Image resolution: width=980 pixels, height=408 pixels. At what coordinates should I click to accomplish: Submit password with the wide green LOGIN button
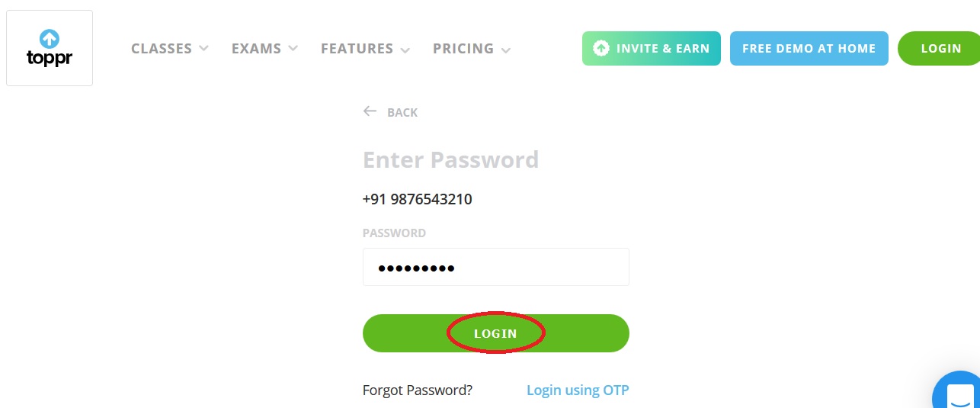pos(495,333)
